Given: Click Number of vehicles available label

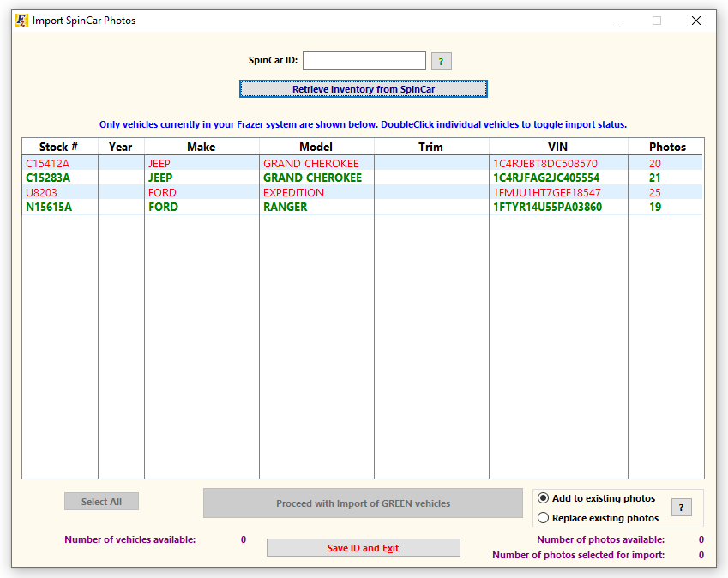Looking at the screenshot, I should coord(130,539).
